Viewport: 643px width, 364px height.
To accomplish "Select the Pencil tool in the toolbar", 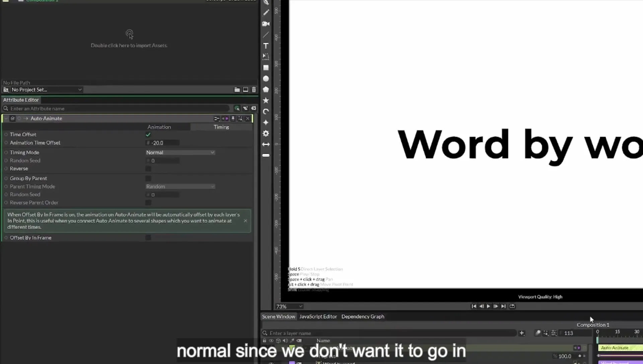I will pyautogui.click(x=266, y=13).
